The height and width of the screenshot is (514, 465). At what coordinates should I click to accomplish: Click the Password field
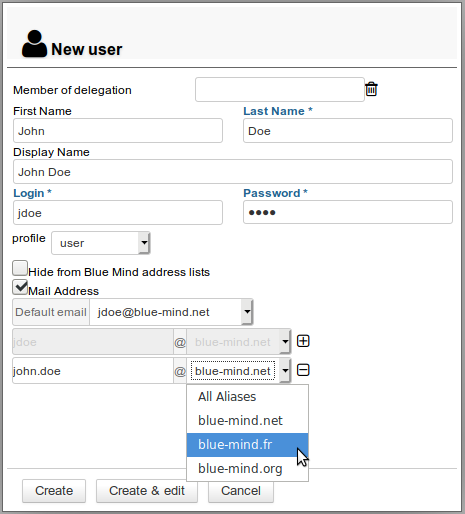(348, 212)
